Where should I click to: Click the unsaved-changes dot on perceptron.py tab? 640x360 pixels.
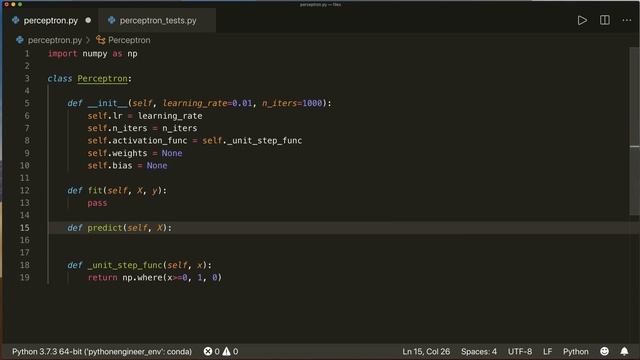[88, 20]
